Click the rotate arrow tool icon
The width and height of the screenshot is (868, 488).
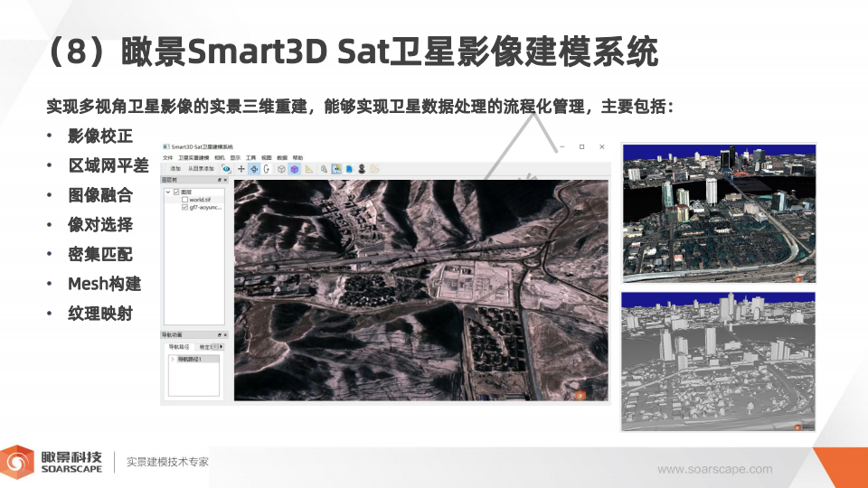[266, 169]
